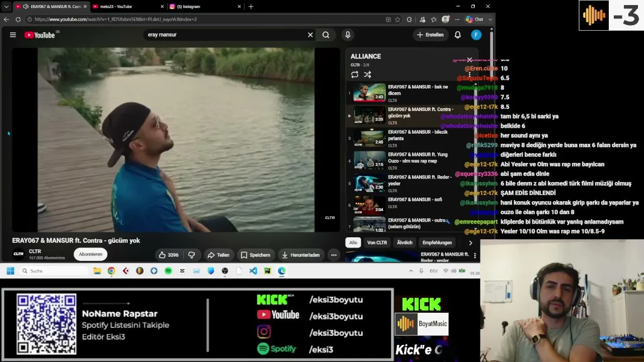This screenshot has height=362, width=644.
Task: Go to YouTube home via logo
Action: (x=40, y=35)
